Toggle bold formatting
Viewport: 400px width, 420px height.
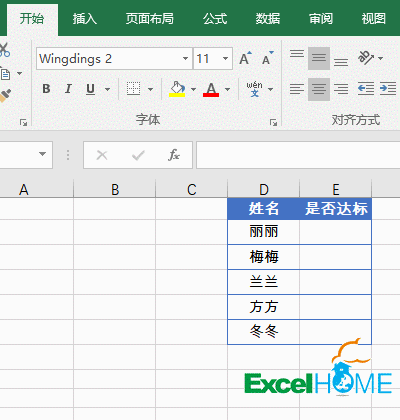[x=46, y=89]
